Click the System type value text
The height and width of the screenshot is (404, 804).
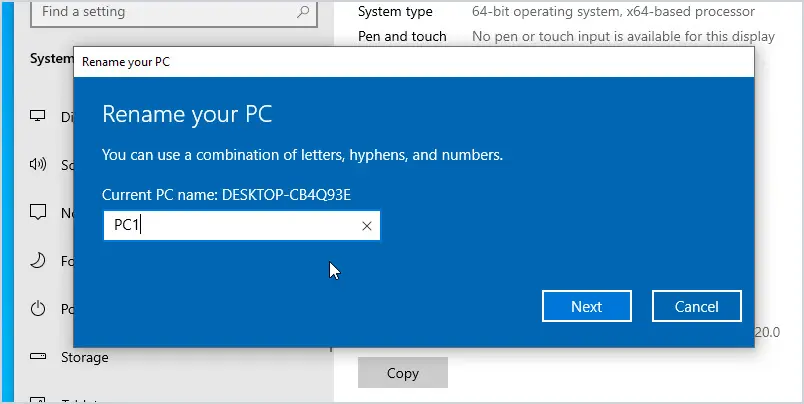click(x=613, y=11)
